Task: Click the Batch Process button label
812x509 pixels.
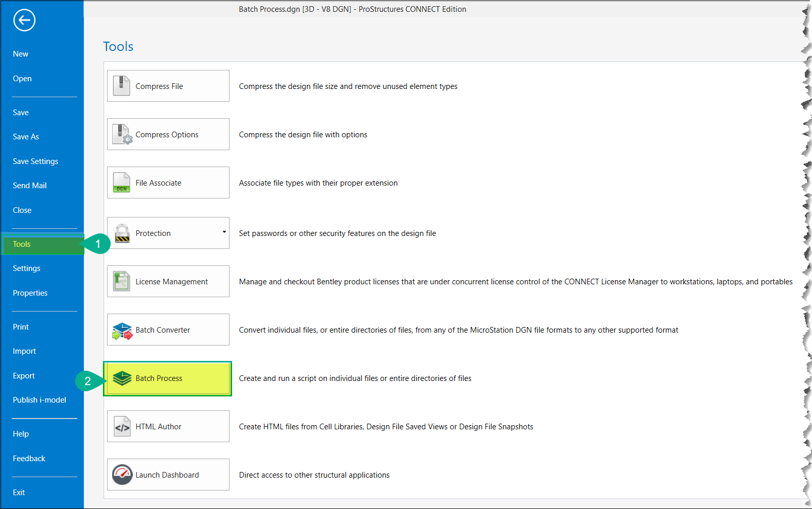Action: point(159,378)
